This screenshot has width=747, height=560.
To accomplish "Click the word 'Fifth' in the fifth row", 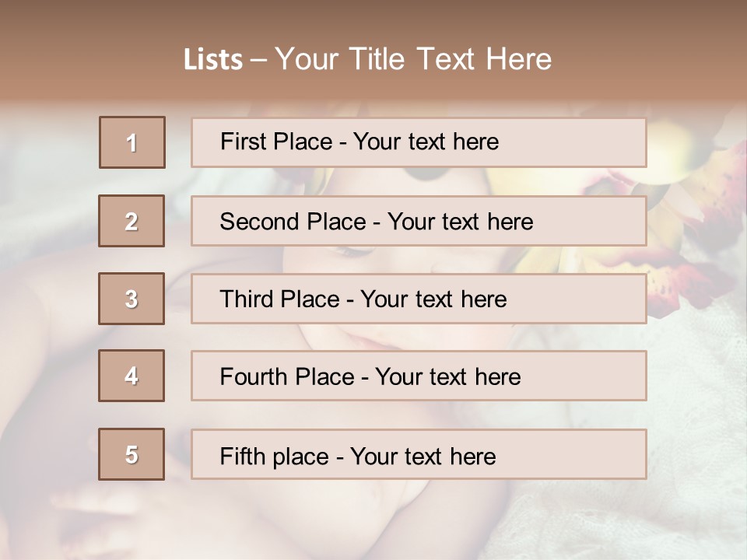I will click(x=242, y=456).
